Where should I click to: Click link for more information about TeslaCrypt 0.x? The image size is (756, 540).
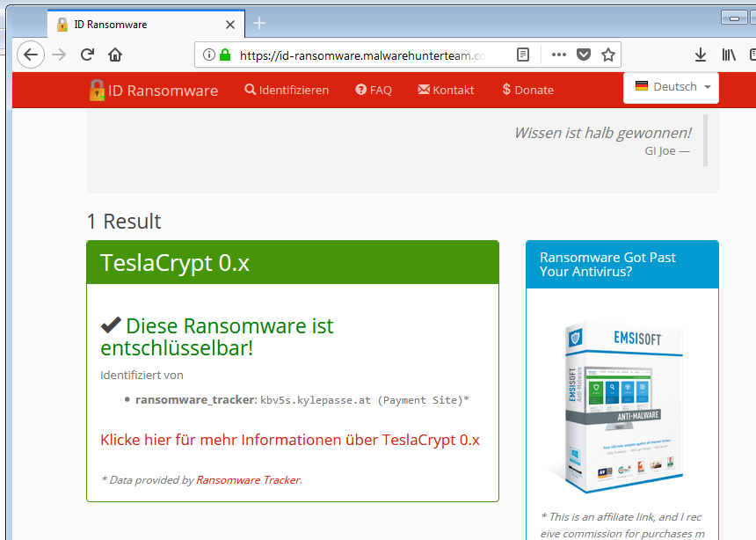tap(290, 440)
